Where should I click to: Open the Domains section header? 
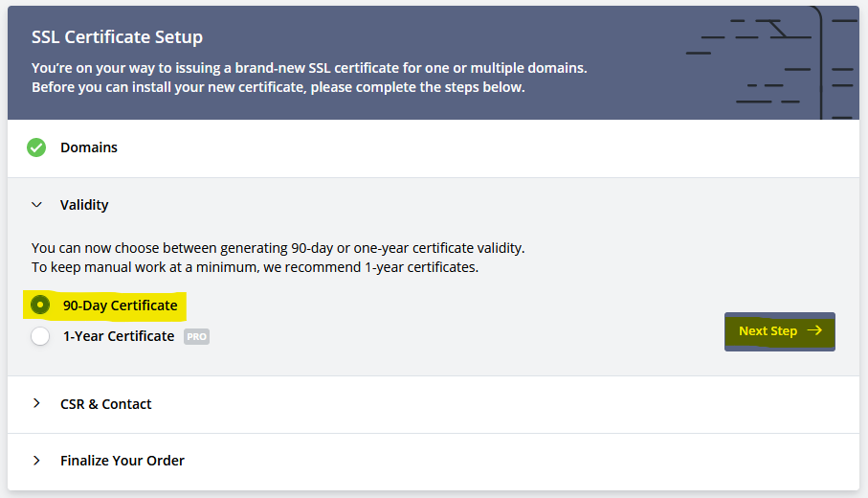pyautogui.click(x=89, y=147)
